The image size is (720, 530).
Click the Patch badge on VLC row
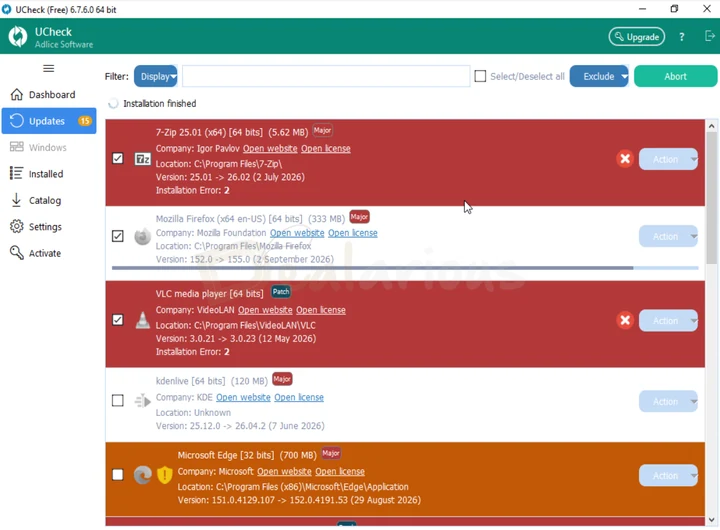pos(281,292)
